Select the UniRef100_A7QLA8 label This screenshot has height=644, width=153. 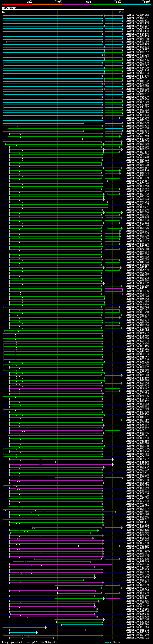pos(137,39)
